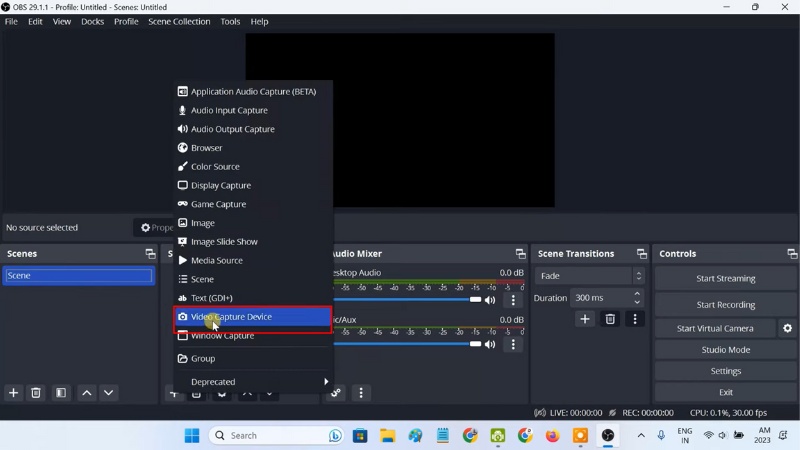The height and width of the screenshot is (450, 800).
Task: Toggle Studio Mode
Action: (726, 350)
